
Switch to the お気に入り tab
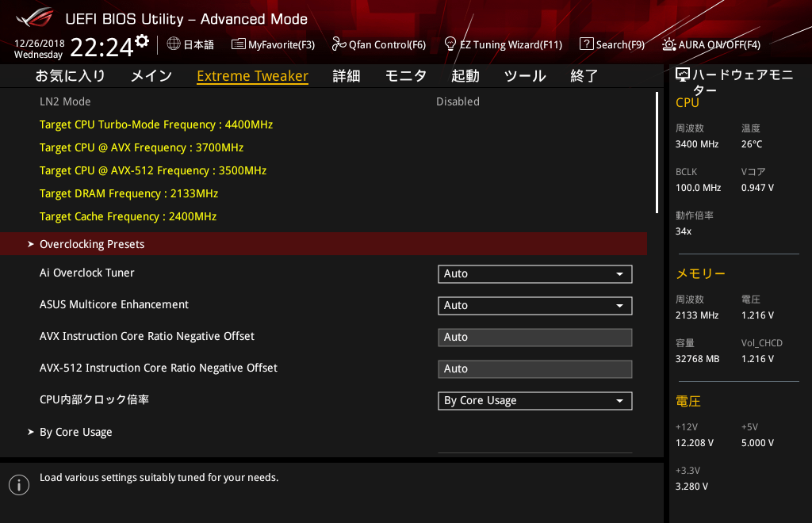[71, 76]
